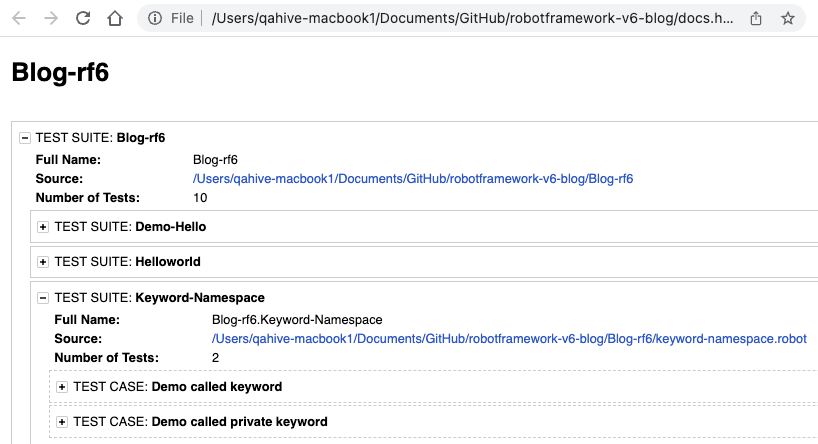Click the Blog-rf6 page heading
818x444 pixels.
(60, 72)
